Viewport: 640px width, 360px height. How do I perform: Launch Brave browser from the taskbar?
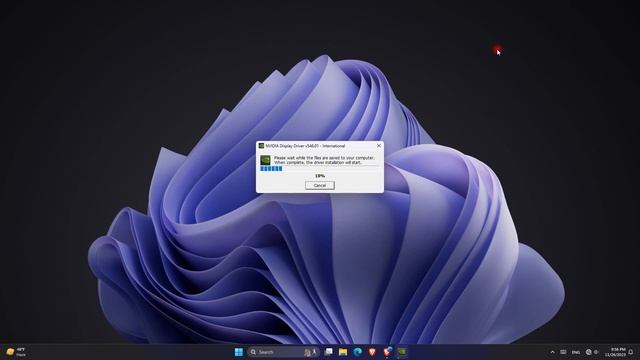coord(372,352)
